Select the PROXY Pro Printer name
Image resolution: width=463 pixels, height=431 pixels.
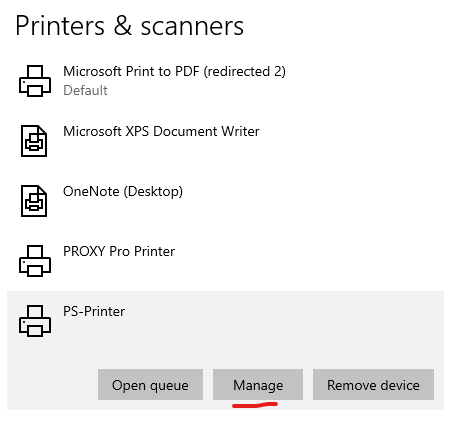pos(119,251)
